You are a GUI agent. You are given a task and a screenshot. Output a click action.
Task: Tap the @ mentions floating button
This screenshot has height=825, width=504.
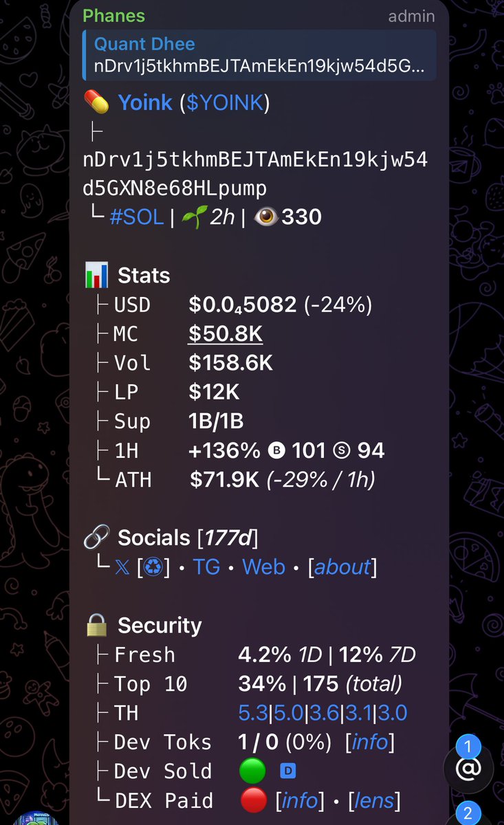[468, 769]
